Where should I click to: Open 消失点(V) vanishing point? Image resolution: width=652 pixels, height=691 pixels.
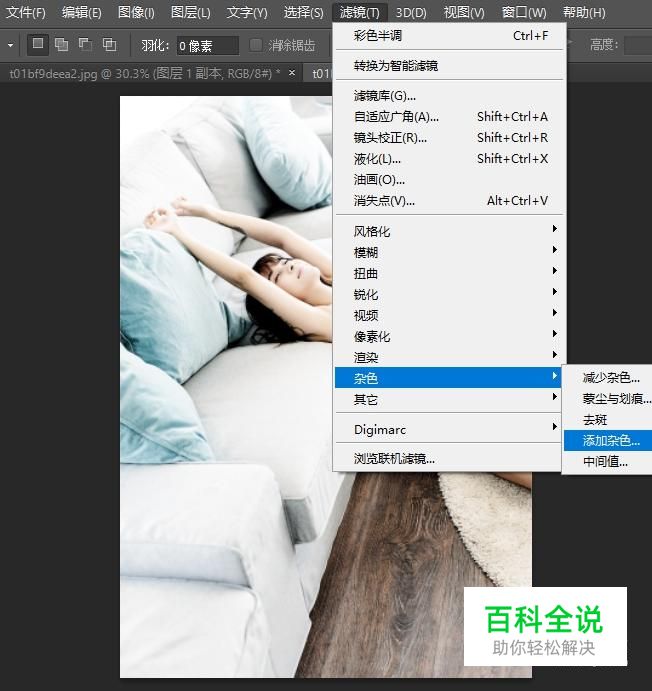[450, 201]
